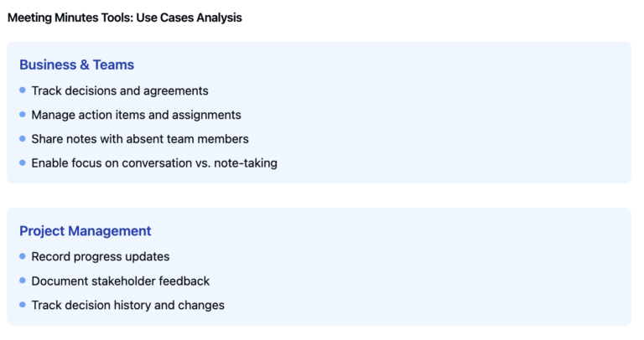
Task: Click 'Manage action items and assignments' text
Action: click(x=136, y=115)
